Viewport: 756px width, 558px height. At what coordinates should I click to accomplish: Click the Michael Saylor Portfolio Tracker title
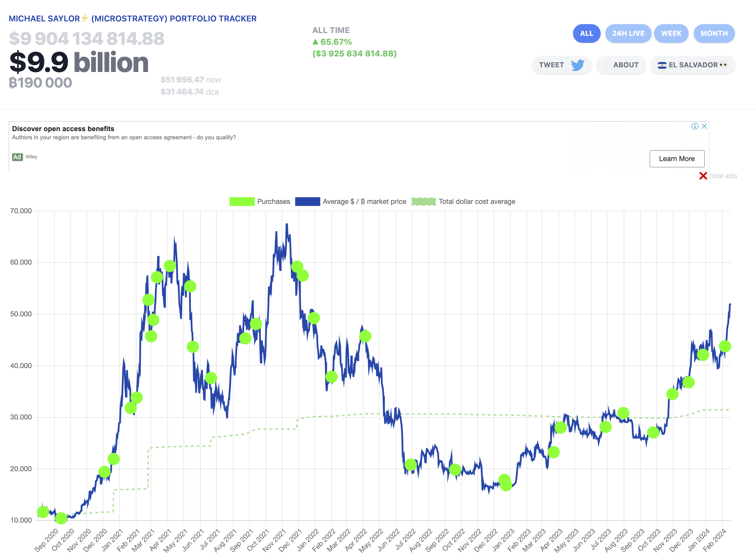click(132, 19)
